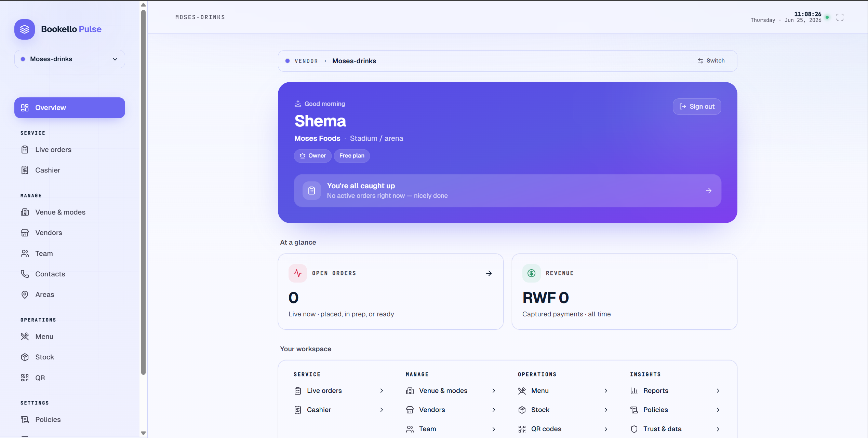The width and height of the screenshot is (868, 438).
Task: Click the 11:08:26 clock display
Action: click(807, 14)
